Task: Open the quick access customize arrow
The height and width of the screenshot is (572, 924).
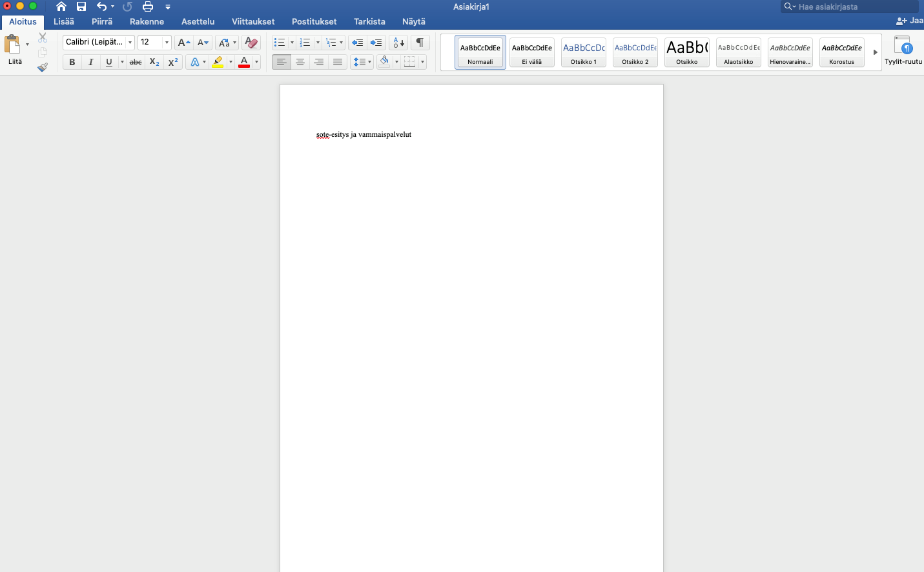Action: (x=168, y=7)
